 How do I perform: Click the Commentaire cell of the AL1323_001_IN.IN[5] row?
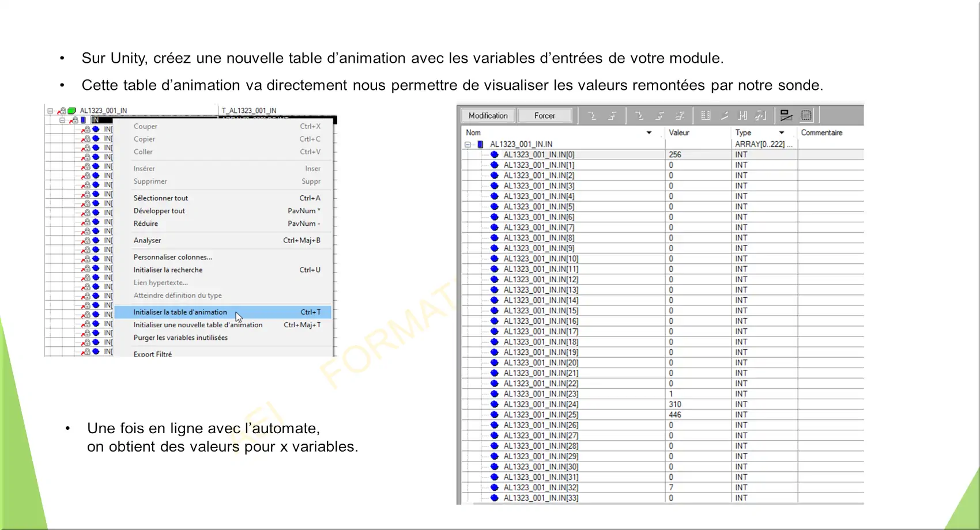[831, 206]
